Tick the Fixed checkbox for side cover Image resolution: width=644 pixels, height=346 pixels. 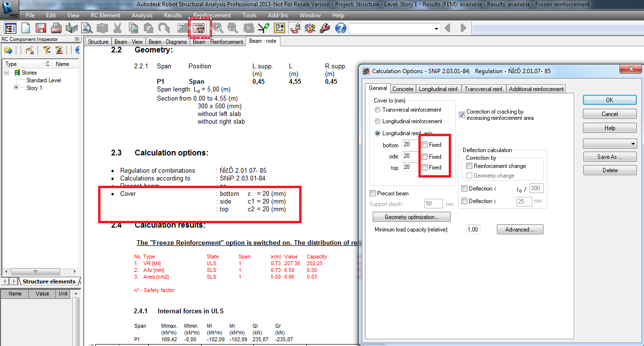click(x=425, y=156)
